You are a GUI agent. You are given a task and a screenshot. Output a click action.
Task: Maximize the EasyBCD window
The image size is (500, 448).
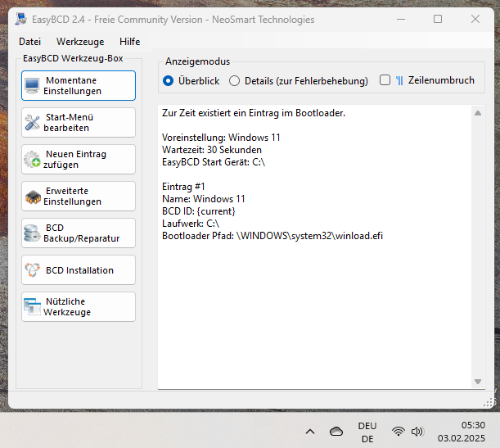(x=438, y=19)
